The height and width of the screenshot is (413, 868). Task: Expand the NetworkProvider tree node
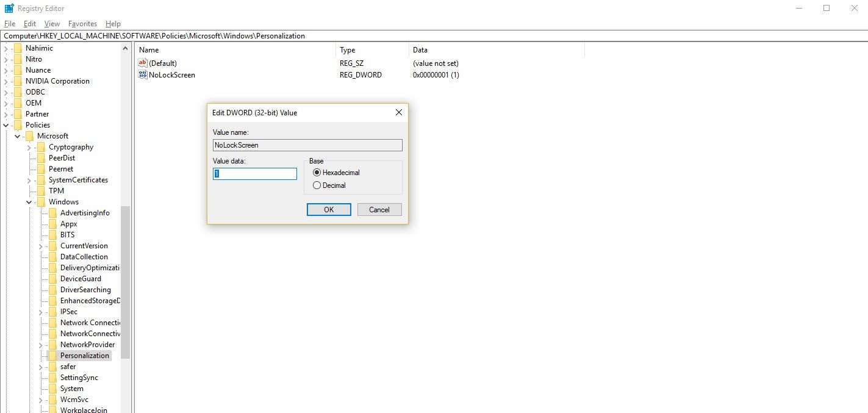coord(41,345)
